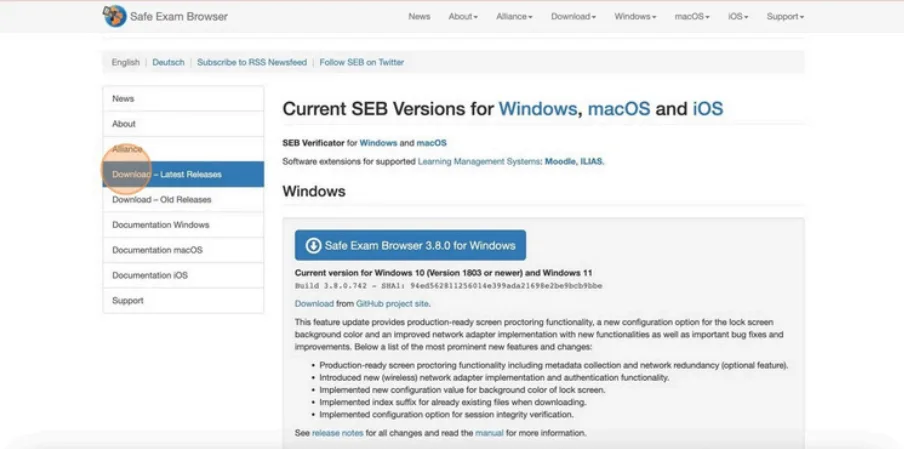Open the Learning Management Systems link
Viewport: 904px width, 449px height.
click(x=479, y=162)
